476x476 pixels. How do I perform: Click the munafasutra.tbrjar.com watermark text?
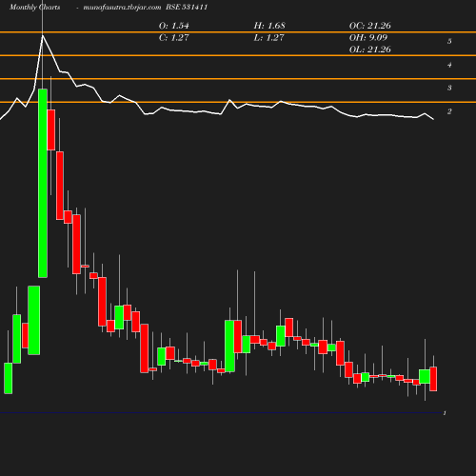[x=122, y=7]
